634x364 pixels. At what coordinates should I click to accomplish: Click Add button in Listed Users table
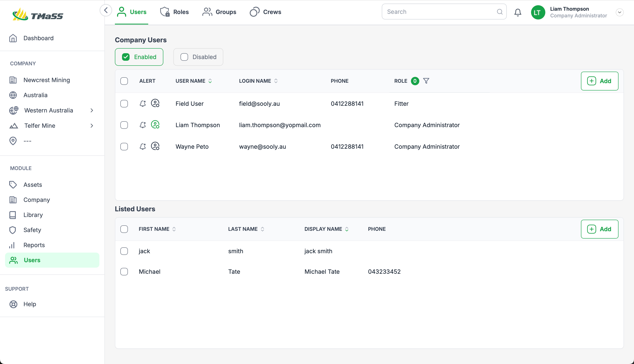[x=599, y=229]
